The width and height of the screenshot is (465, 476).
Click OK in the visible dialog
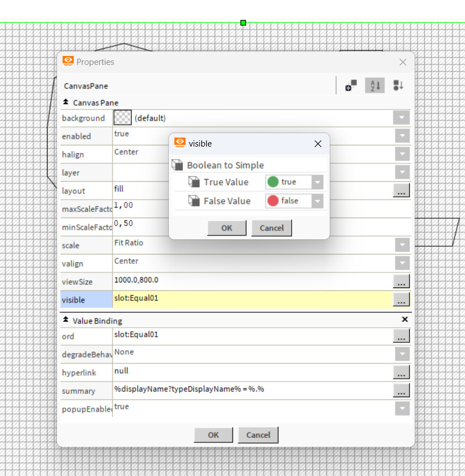coord(226,228)
